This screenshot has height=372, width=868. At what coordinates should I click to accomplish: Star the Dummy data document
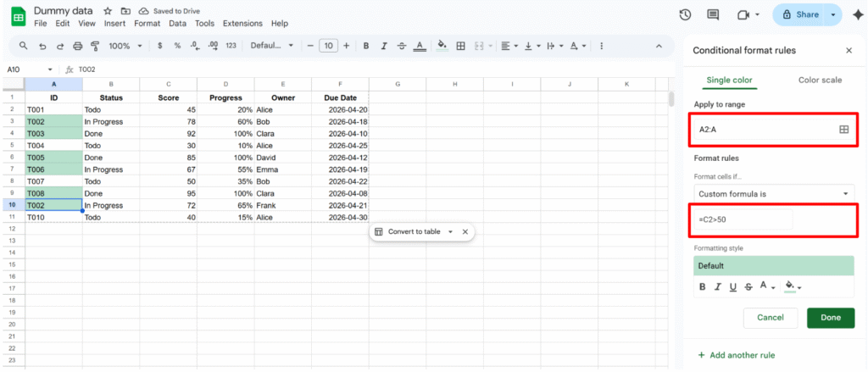click(107, 10)
